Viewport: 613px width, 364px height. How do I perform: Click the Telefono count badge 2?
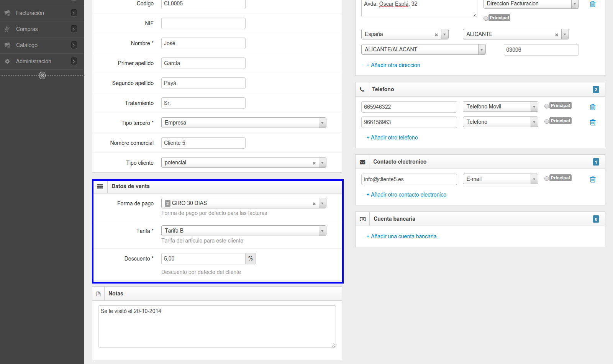point(596,90)
